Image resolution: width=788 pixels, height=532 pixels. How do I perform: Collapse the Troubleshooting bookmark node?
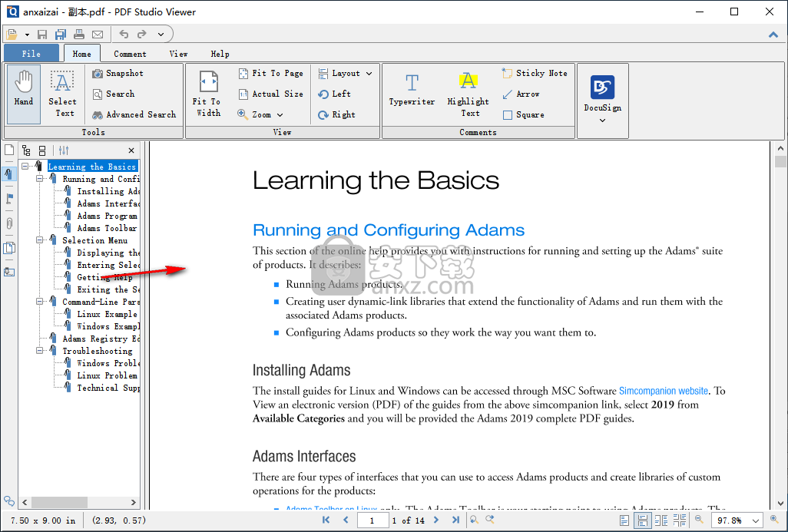click(40, 351)
